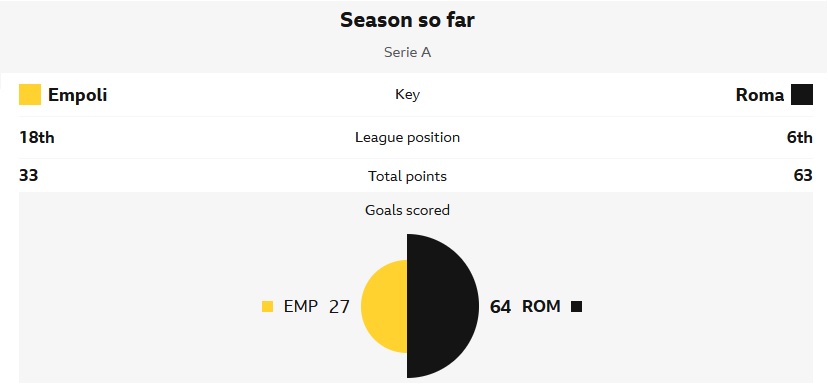Click the Goals scored label
The image size is (828, 386).
407,210
